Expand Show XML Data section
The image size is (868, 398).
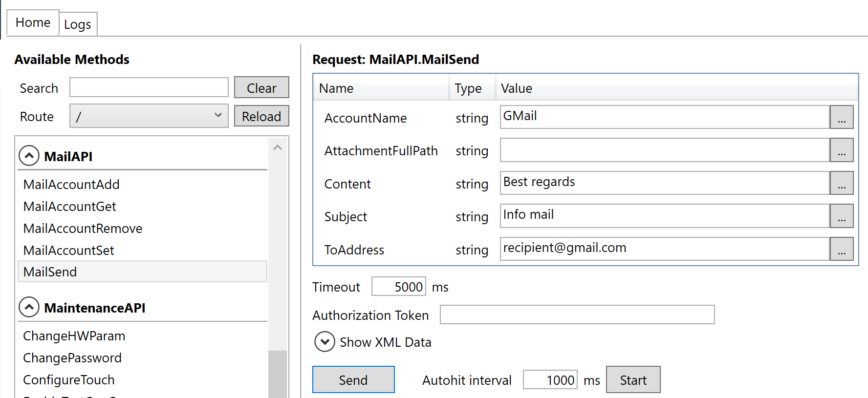(x=325, y=342)
